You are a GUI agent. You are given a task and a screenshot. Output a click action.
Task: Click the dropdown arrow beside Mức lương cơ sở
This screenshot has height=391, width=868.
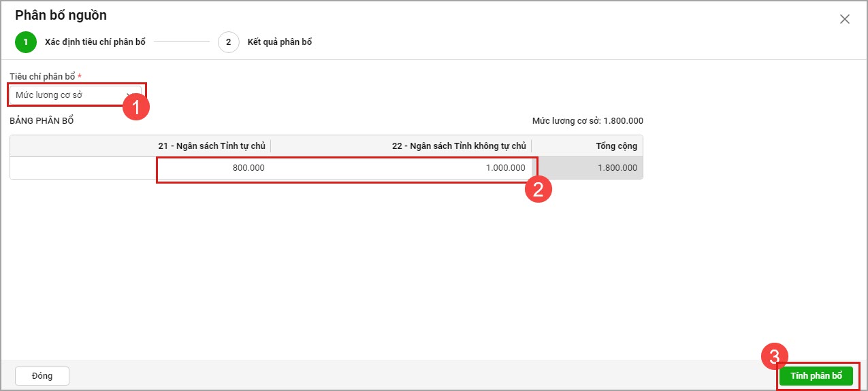129,95
